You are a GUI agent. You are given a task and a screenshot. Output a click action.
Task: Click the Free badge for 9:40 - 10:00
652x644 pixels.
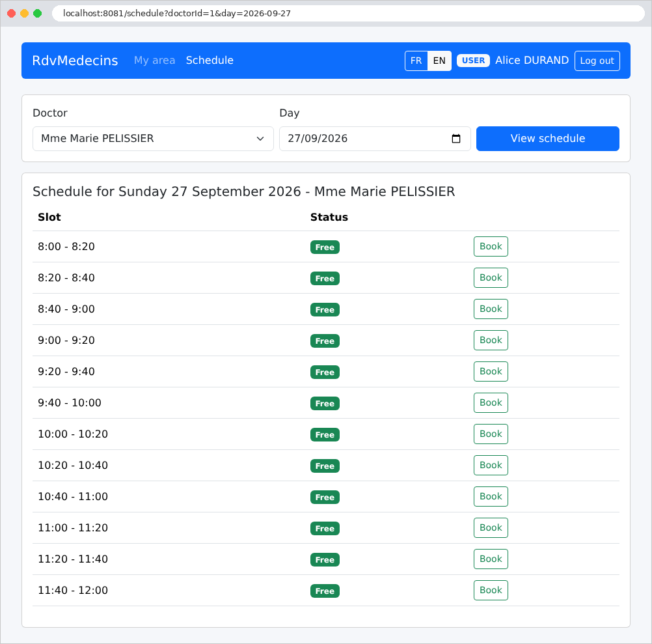(x=325, y=403)
